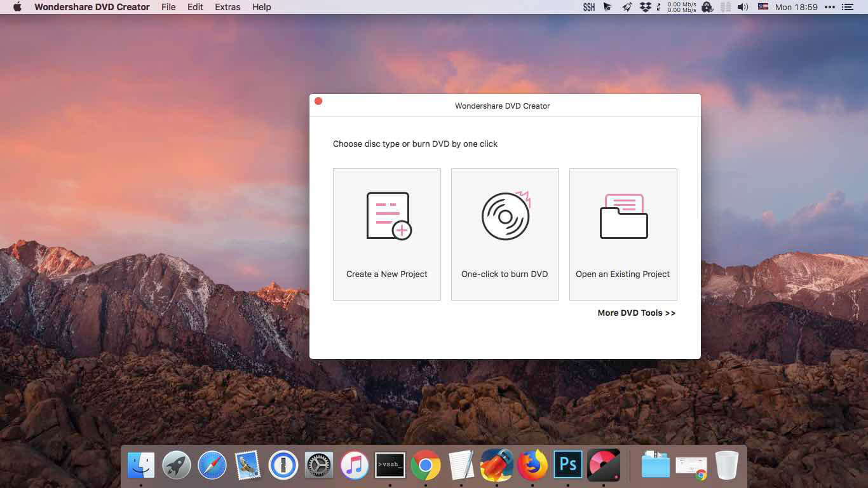The height and width of the screenshot is (488, 868).
Task: Open System Preferences from the Dock
Action: click(318, 464)
